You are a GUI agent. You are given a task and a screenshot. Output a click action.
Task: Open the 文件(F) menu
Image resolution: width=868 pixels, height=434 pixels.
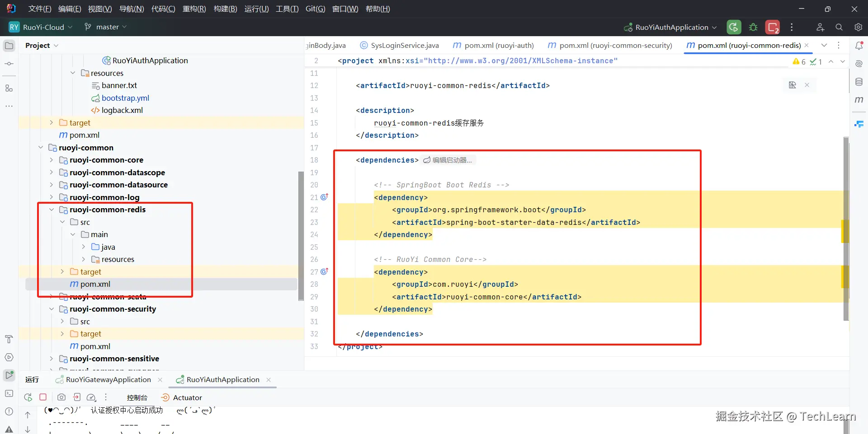(40, 9)
